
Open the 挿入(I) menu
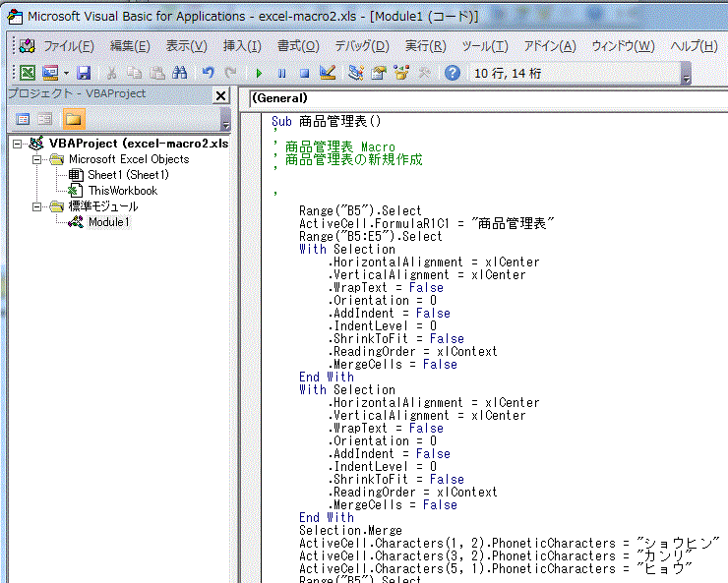coord(242,46)
